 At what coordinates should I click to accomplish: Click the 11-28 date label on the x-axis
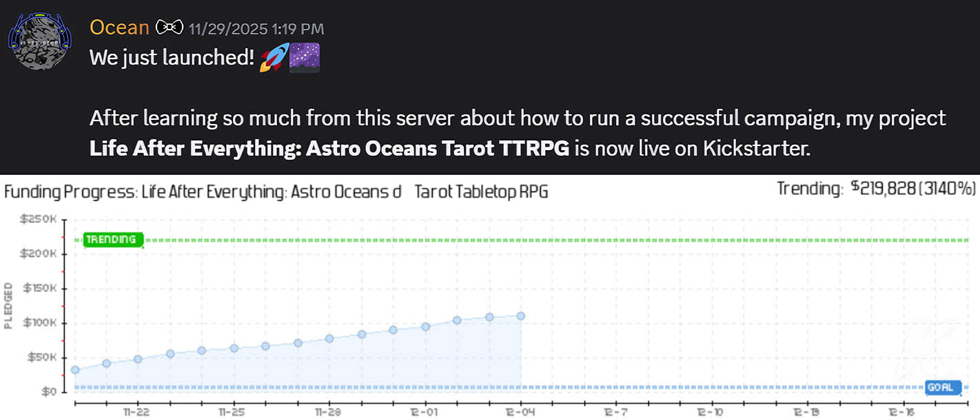click(x=329, y=411)
